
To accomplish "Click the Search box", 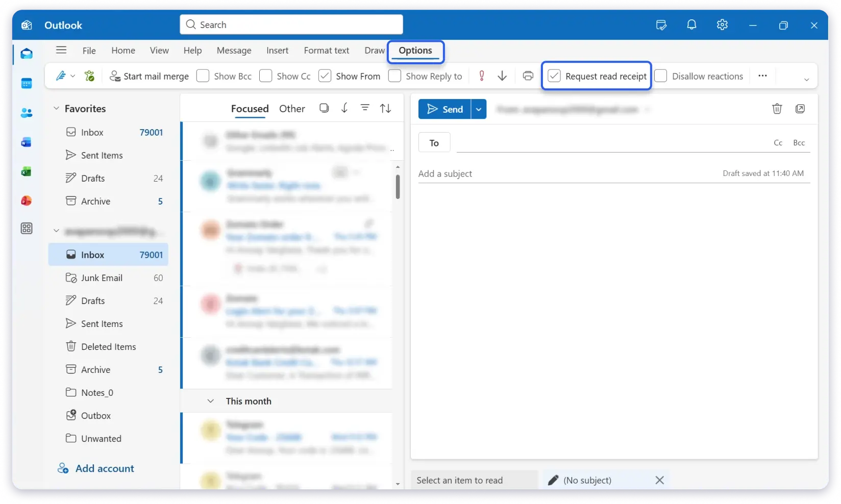I will click(x=291, y=24).
